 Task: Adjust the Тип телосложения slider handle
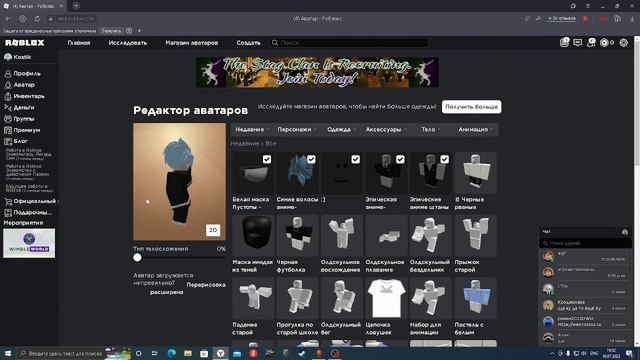[137, 258]
